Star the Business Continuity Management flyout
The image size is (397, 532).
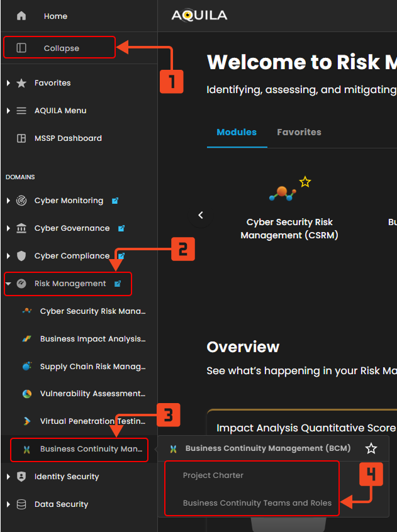click(x=371, y=448)
